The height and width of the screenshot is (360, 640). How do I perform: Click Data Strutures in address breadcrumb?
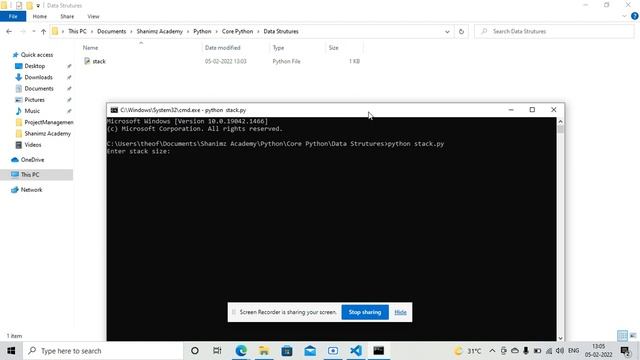pos(281,31)
